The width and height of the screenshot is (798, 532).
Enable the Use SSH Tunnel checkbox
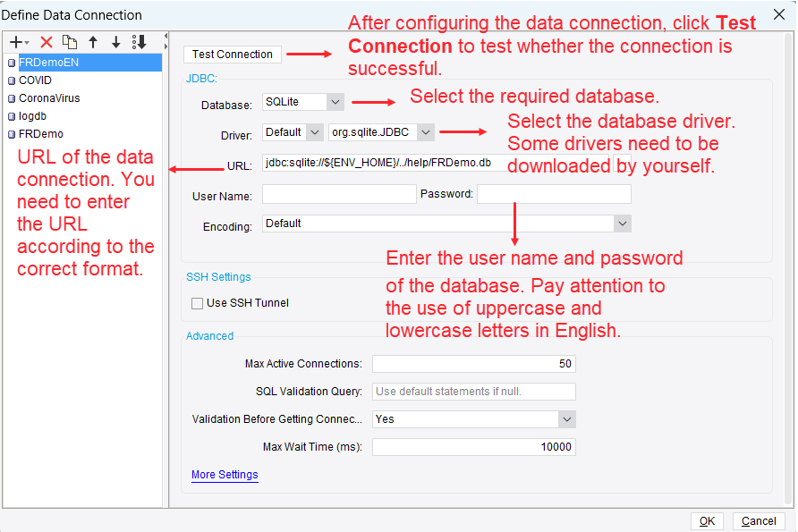(198, 303)
